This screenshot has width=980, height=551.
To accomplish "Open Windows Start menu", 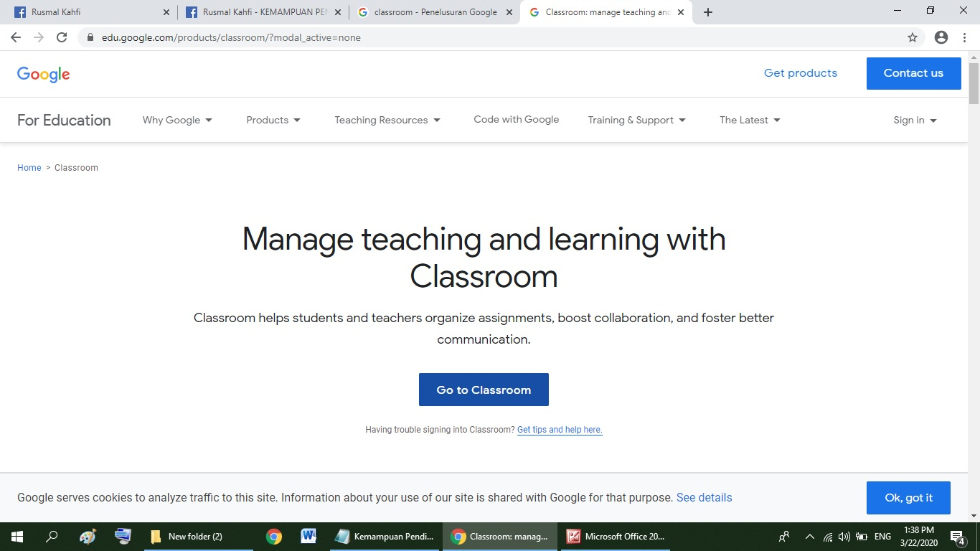I will 17,536.
